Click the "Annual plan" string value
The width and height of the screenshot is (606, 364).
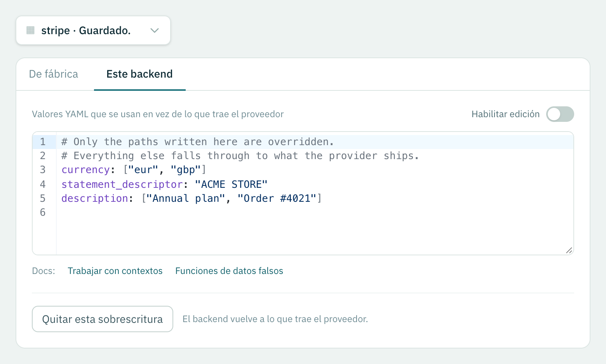[x=186, y=199]
